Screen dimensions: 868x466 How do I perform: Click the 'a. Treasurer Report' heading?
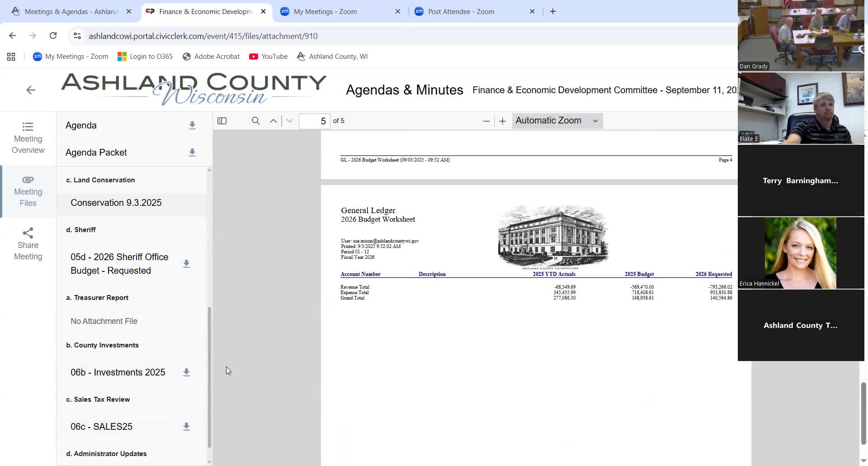click(97, 298)
